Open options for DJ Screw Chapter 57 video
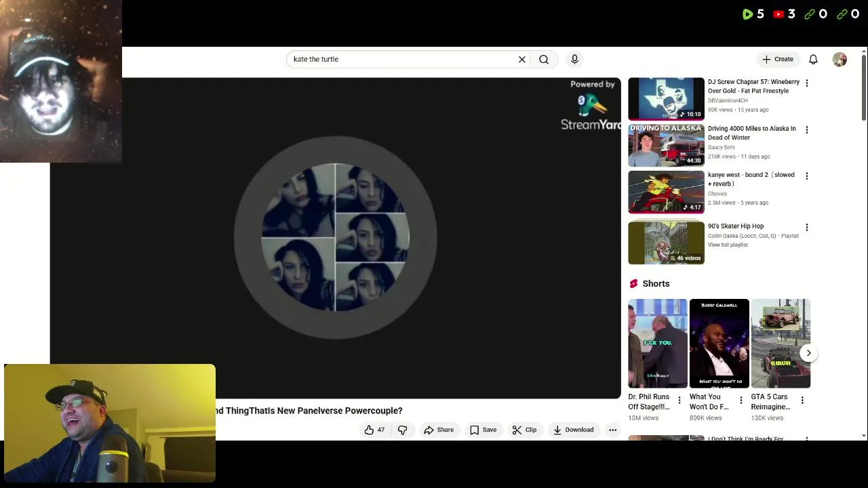The image size is (868, 488). click(x=806, y=83)
